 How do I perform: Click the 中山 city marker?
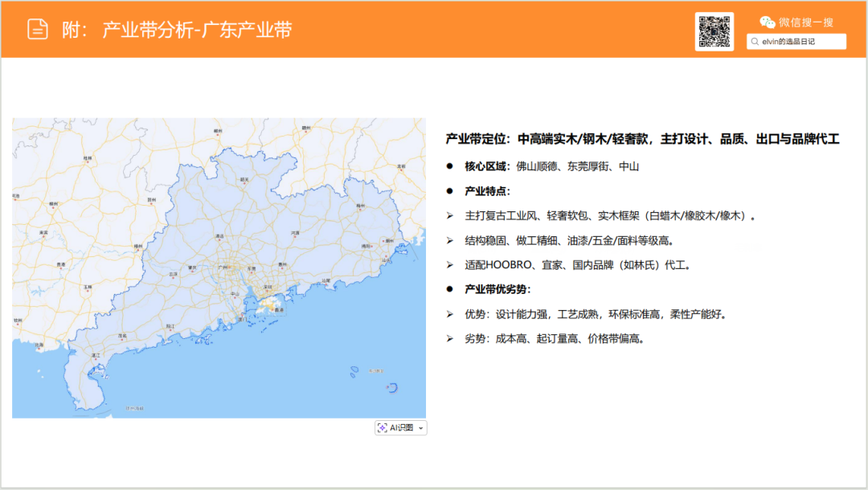coord(235,297)
